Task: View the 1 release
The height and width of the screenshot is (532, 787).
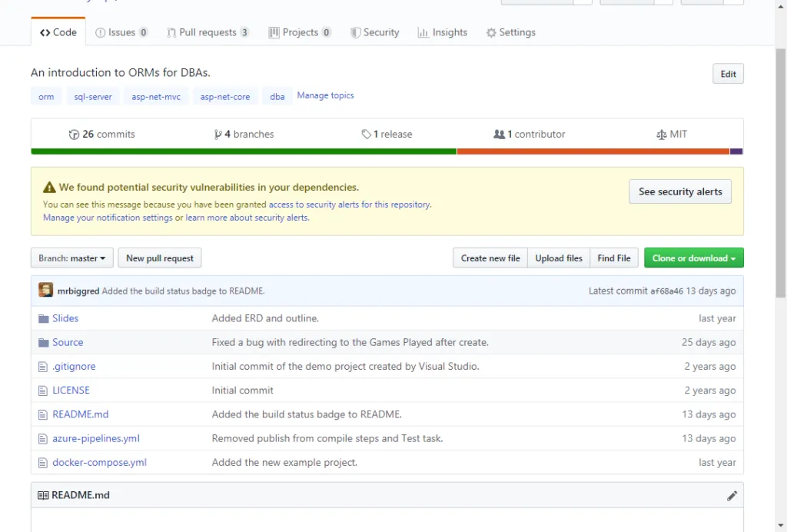Action: pyautogui.click(x=387, y=134)
